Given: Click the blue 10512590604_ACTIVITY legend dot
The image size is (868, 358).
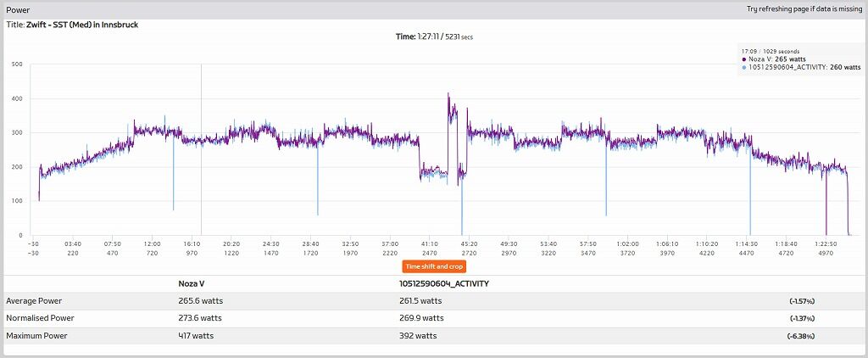Looking at the screenshot, I should (x=743, y=66).
